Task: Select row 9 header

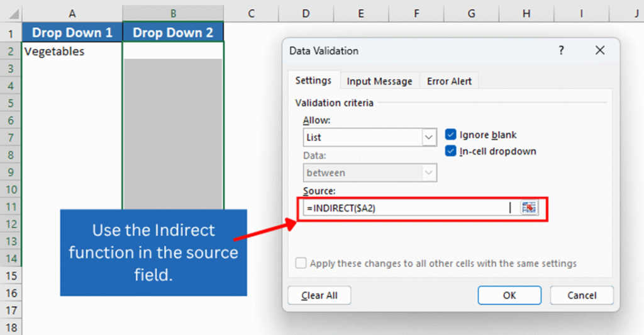Action: [11, 172]
